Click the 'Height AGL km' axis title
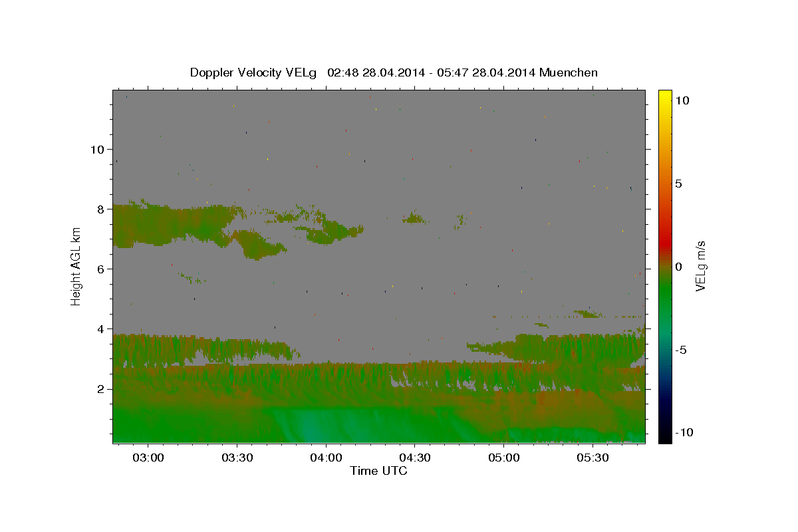 [76, 266]
